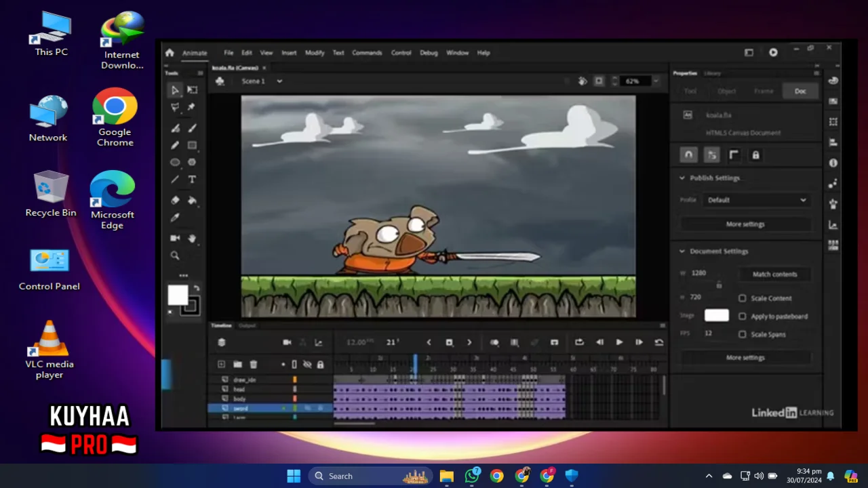Select the Paint Bucket tool
The height and width of the screenshot is (488, 868).
tap(192, 200)
